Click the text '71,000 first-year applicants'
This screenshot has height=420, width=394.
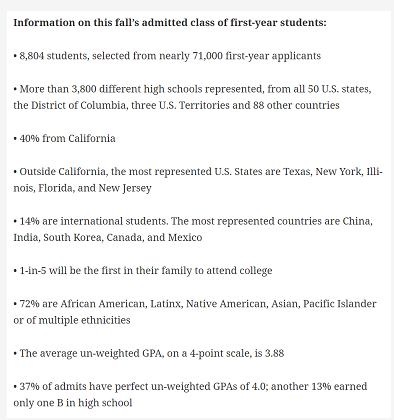point(257,56)
